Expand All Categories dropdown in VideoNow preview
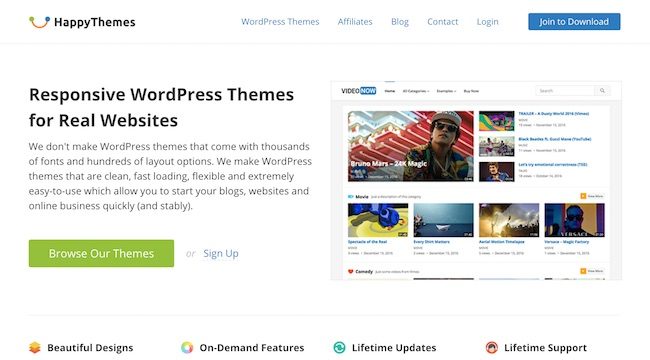The image size is (650, 360). click(416, 91)
